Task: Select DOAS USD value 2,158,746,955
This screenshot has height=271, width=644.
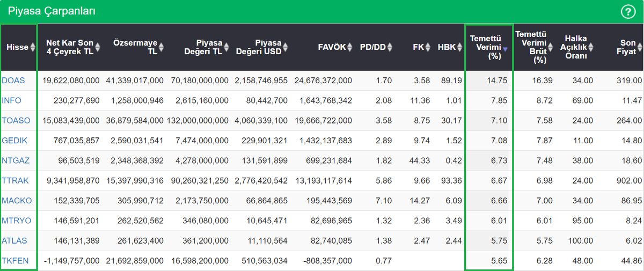Action: 261,80
